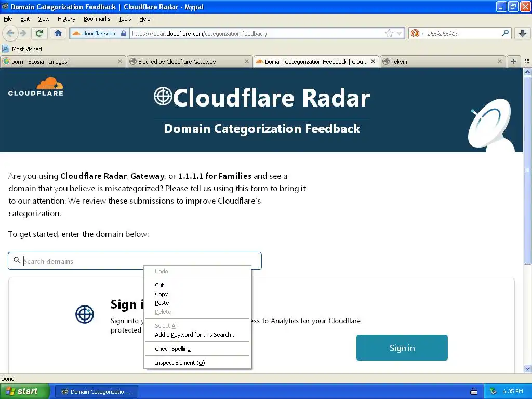Open the URL history dropdown arrow
This screenshot has width=532, height=399.
[400, 33]
